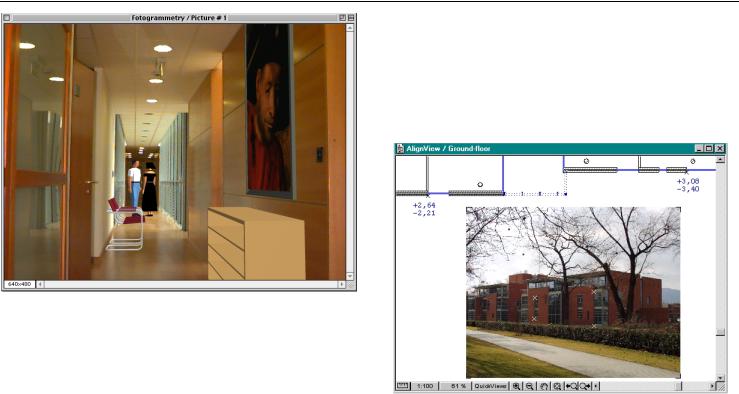Go to next zoom in AlignView
The width and height of the screenshot is (739, 394).
(585, 386)
